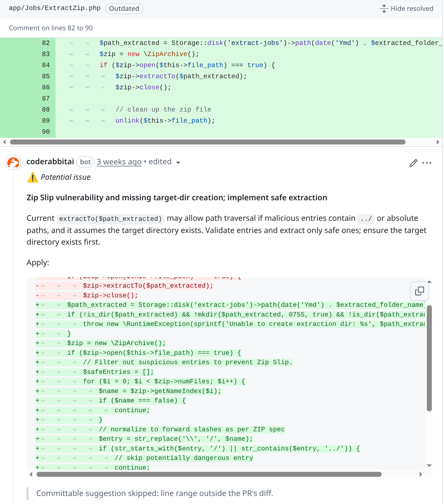Click '// skip potentially dangerous entry' comment line
The width and height of the screenshot is (444, 504).
[184, 458]
